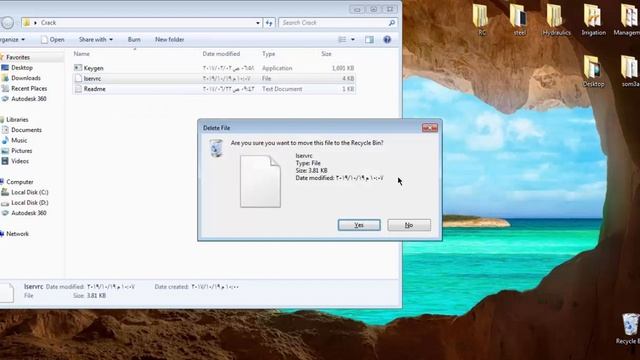
Task: Open the Share with dropdown
Action: 96,40
